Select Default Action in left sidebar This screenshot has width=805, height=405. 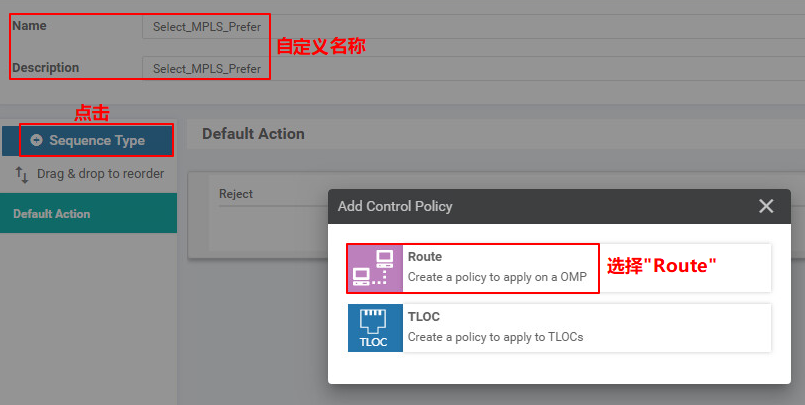[x=52, y=214]
